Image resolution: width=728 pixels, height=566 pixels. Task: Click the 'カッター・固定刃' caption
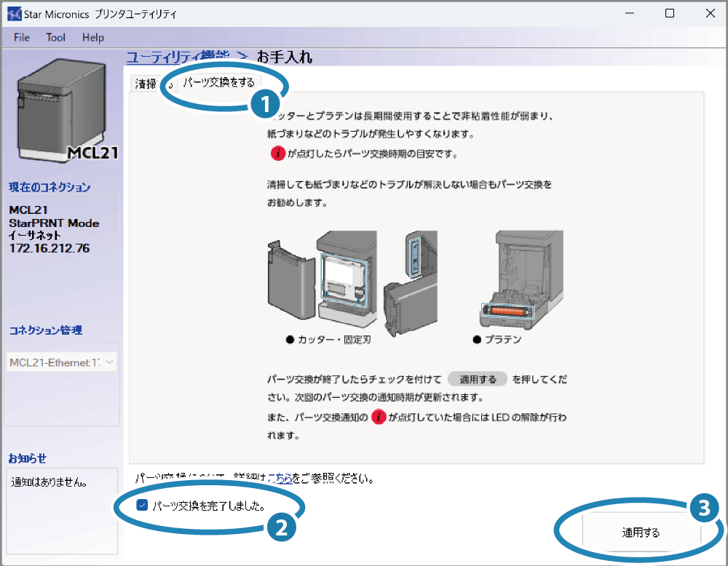coord(334,340)
